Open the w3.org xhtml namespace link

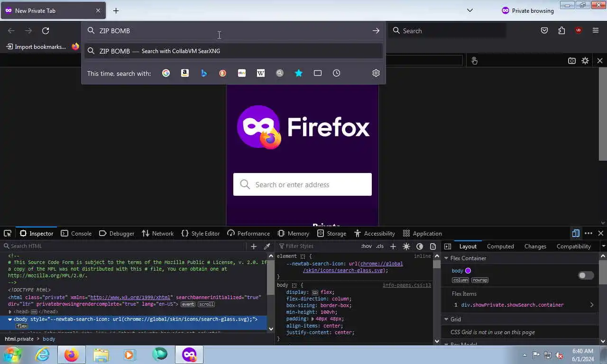(130, 298)
